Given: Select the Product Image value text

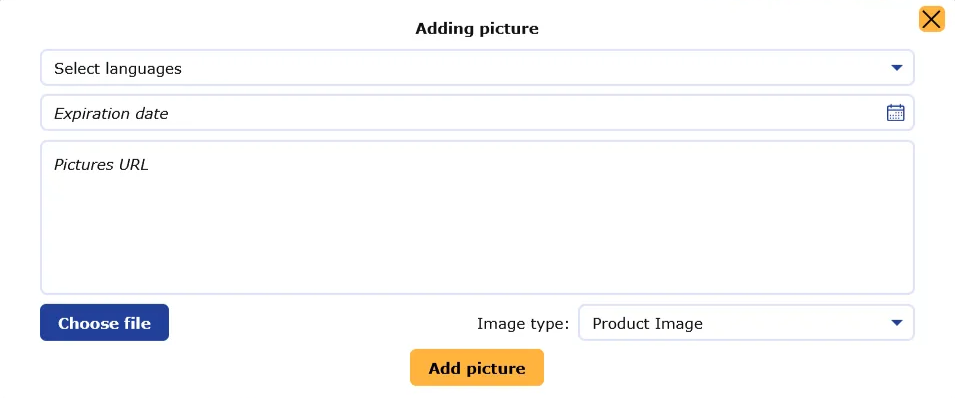Looking at the screenshot, I should [x=647, y=324].
